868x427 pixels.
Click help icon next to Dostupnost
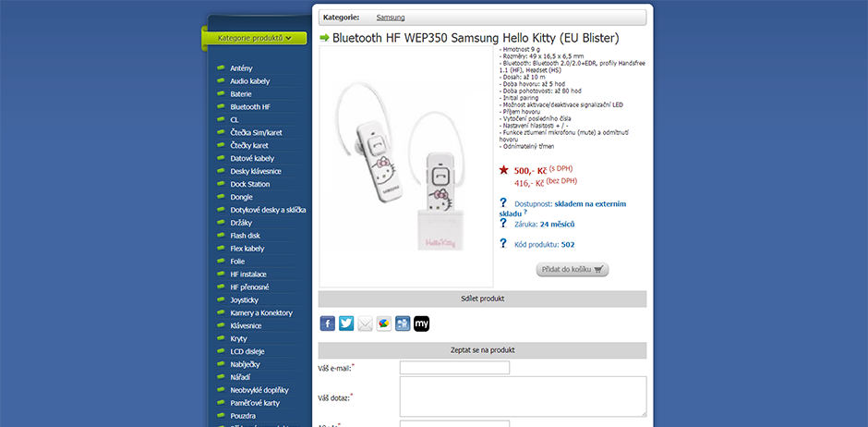503,202
